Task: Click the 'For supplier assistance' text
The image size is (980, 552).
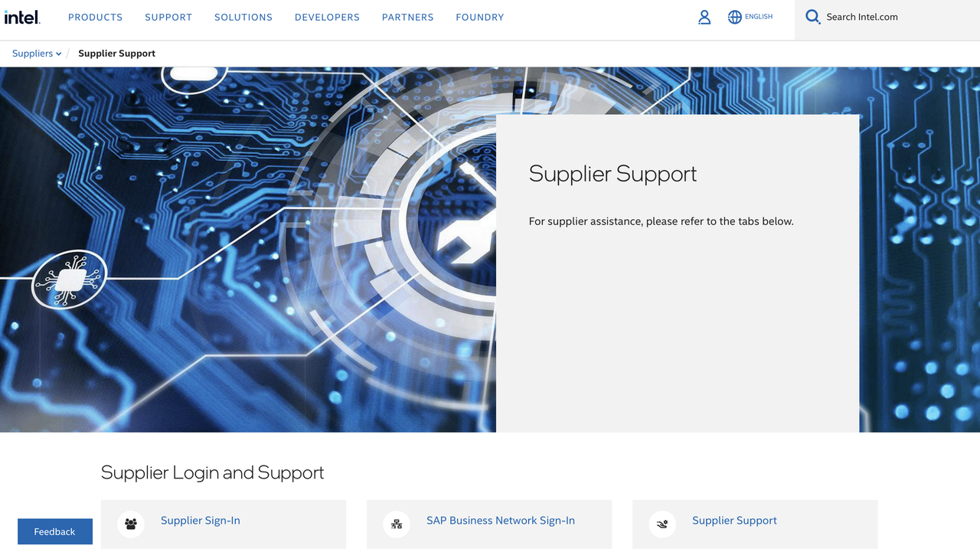Action: pos(661,221)
